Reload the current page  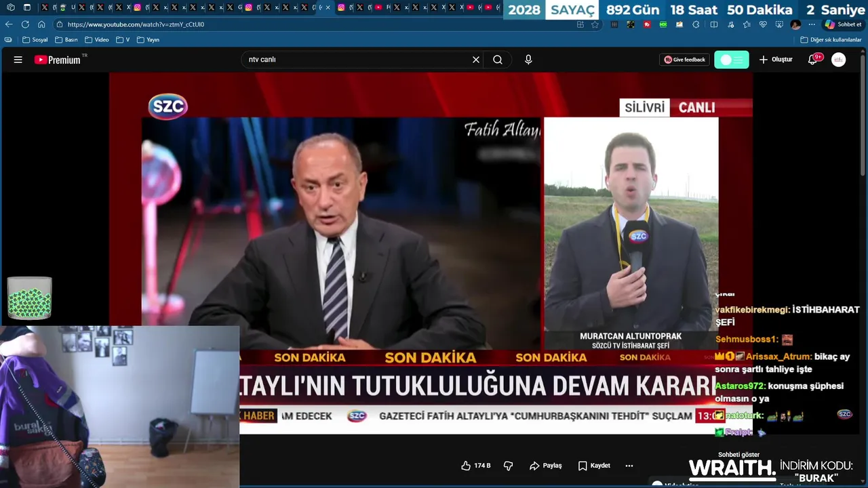(25, 24)
